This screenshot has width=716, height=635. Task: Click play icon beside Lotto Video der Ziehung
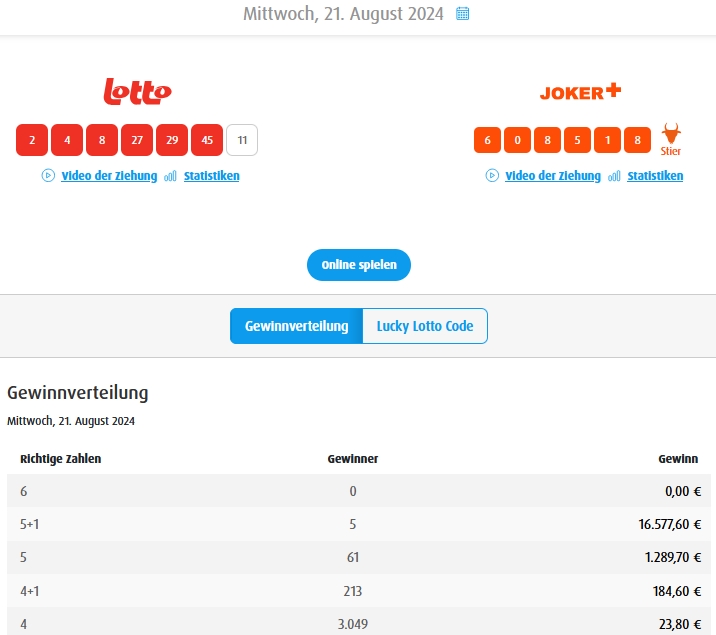(x=48, y=175)
